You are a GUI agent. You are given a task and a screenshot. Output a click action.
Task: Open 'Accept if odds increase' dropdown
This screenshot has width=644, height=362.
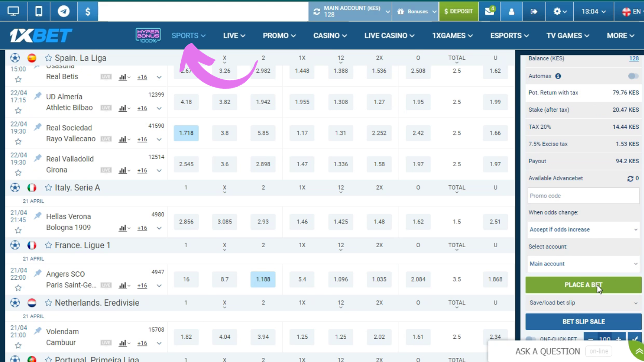point(584,230)
